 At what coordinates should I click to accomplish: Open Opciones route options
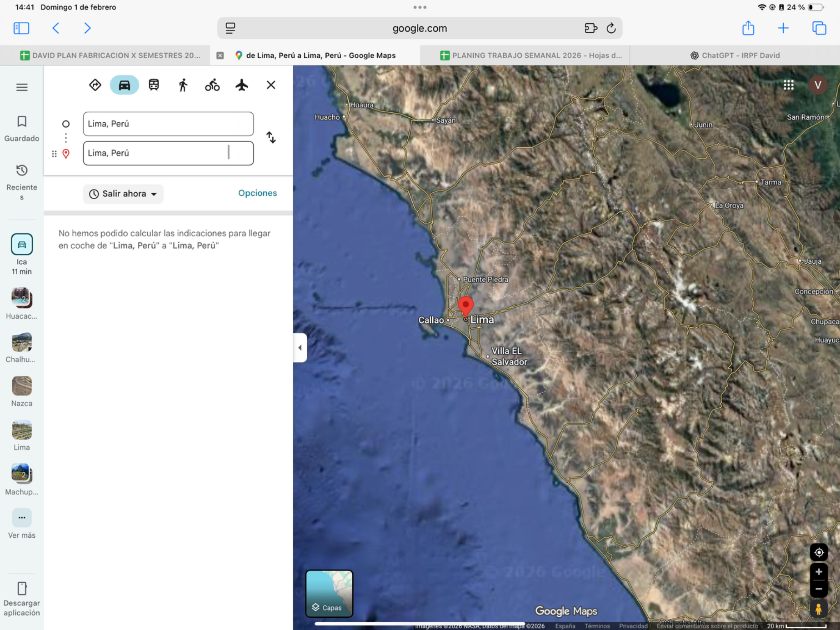point(258,193)
